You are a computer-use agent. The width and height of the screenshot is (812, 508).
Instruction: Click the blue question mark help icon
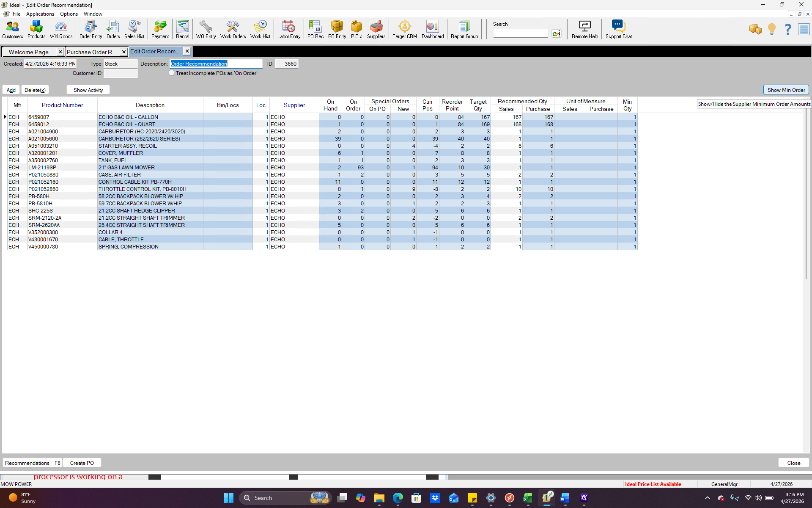pyautogui.click(x=788, y=29)
